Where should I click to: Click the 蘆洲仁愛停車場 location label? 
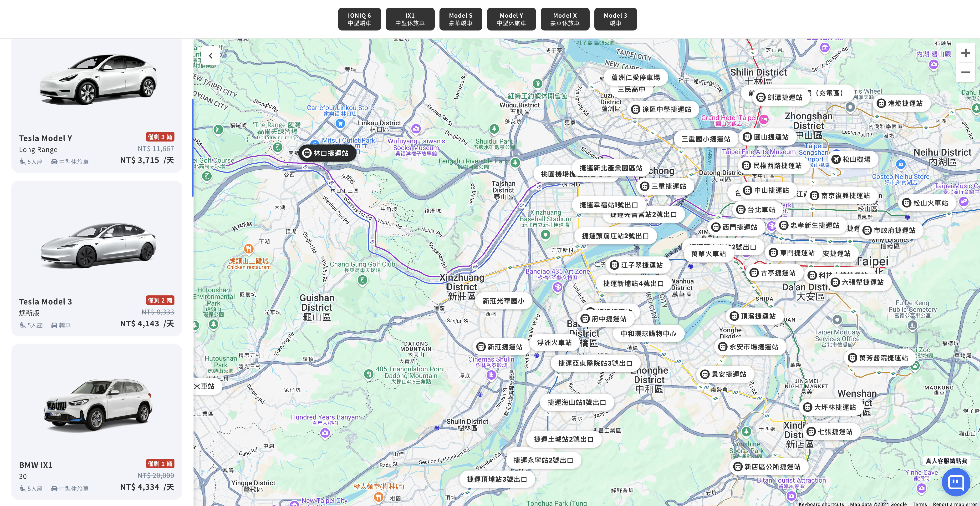[x=635, y=78]
